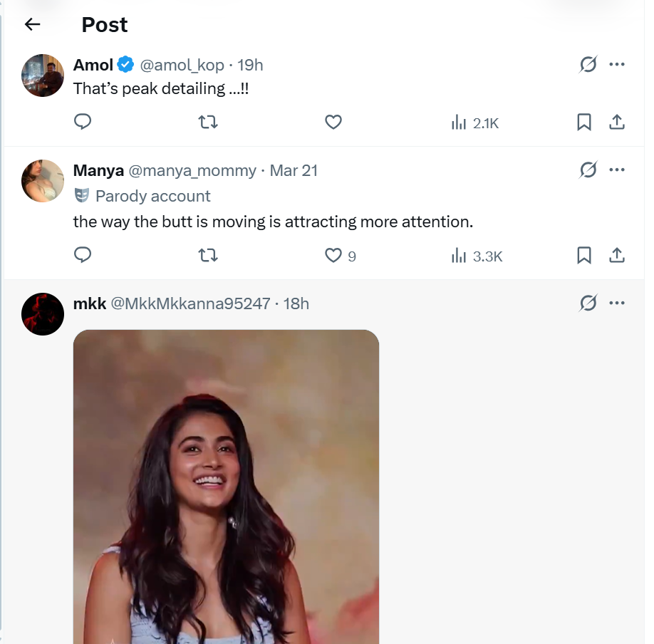Open @manya_mommy profile link

[x=192, y=170]
